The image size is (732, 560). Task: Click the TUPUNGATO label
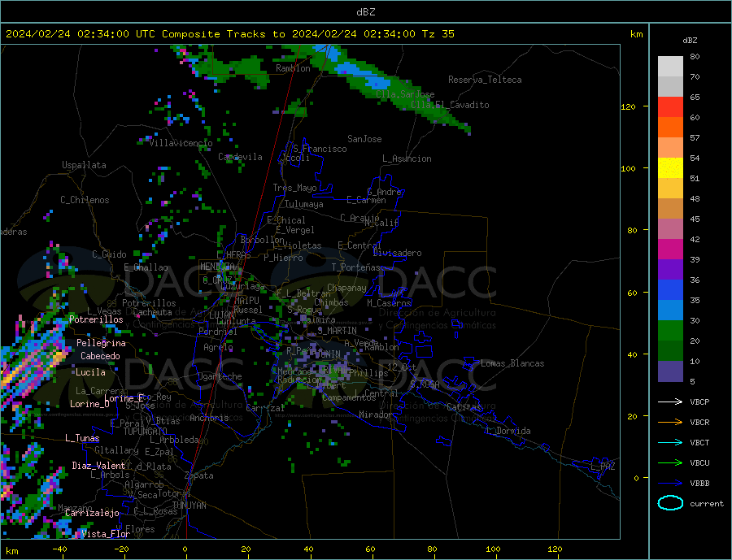[146, 432]
